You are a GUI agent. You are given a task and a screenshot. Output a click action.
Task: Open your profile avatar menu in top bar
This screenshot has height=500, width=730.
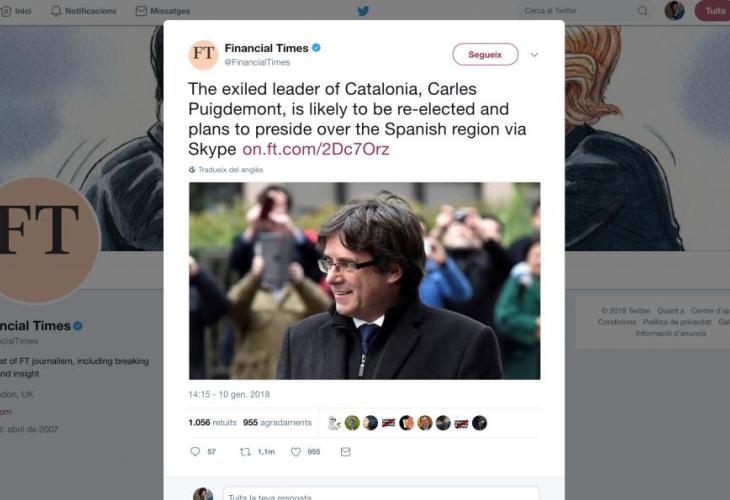(x=674, y=11)
